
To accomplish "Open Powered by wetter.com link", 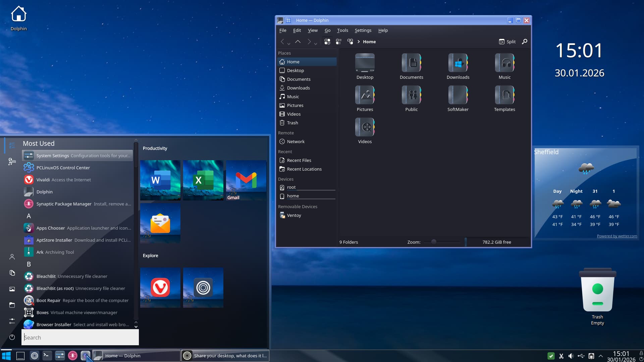I will click(x=617, y=236).
